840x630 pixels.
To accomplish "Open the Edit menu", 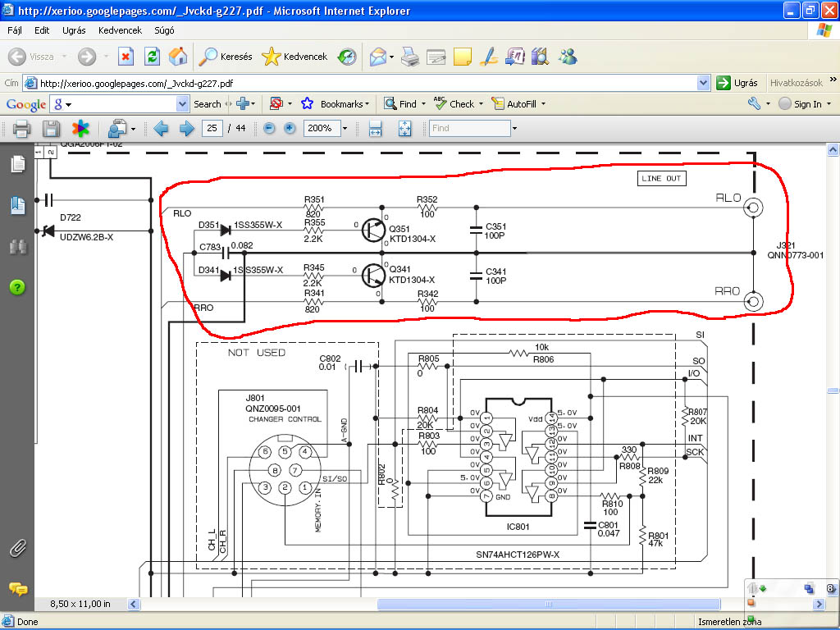I will click(x=42, y=30).
